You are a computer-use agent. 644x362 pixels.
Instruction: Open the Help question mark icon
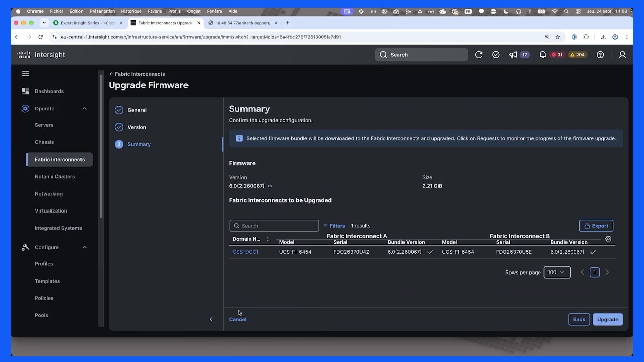pyautogui.click(x=600, y=55)
